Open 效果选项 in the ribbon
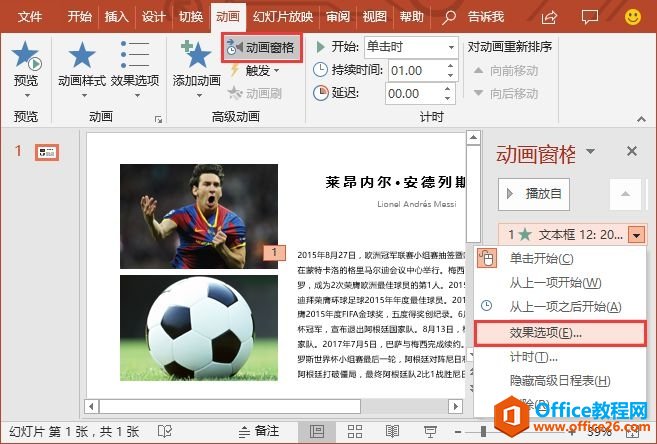Screen dimensions: 657x444 (135, 65)
